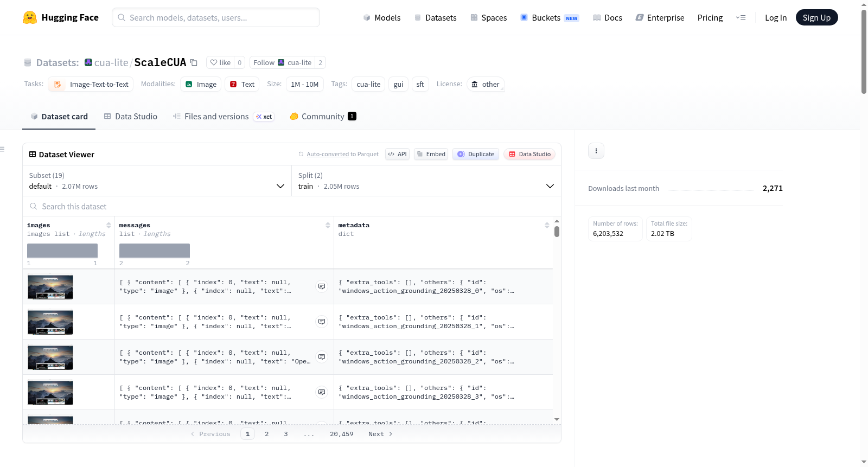Follow the cua-lite organization
The width and height of the screenshot is (868, 467).
tap(283, 62)
